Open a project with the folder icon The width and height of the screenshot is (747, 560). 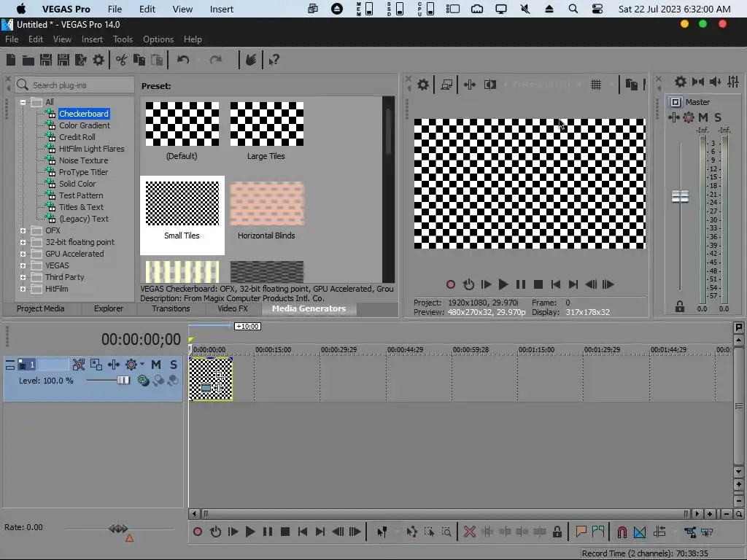tap(28, 60)
